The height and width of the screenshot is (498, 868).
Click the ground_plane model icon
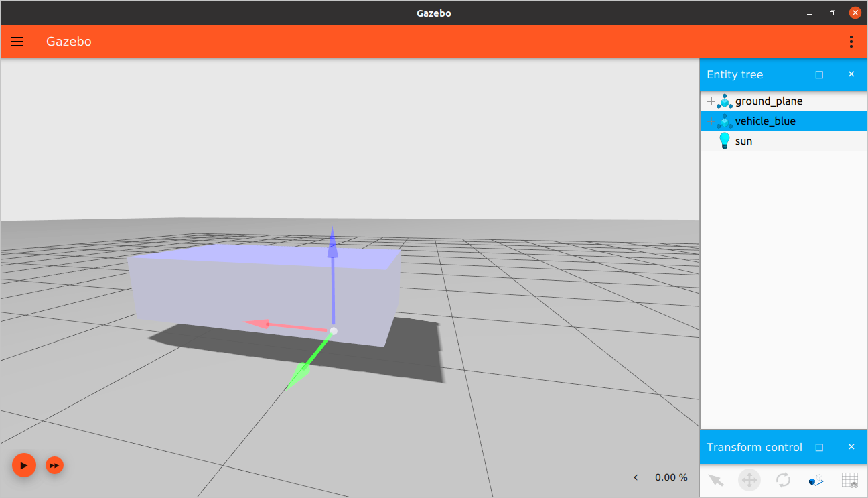pos(724,101)
